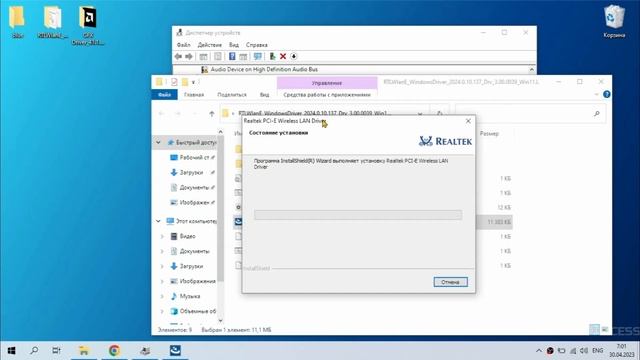Screen dimensions: 640x360
Task: Toggle console tree icon in Device Manager toolbar
Action: 203,56
